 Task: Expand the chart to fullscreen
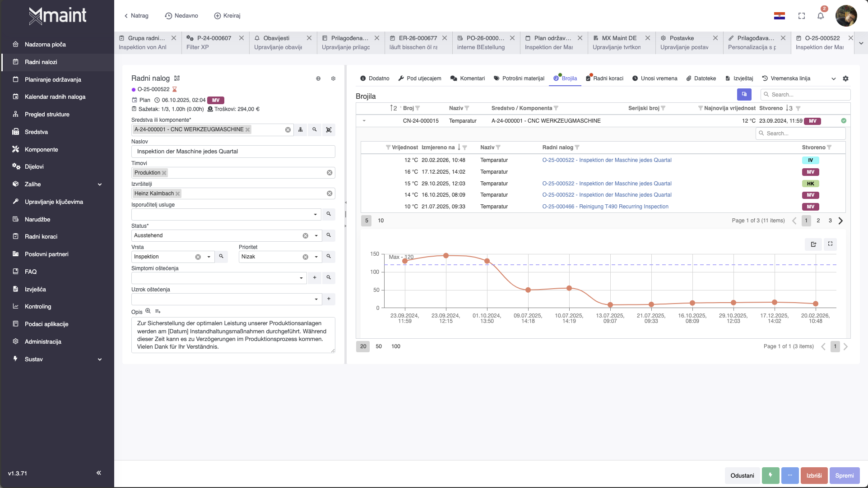pyautogui.click(x=830, y=244)
